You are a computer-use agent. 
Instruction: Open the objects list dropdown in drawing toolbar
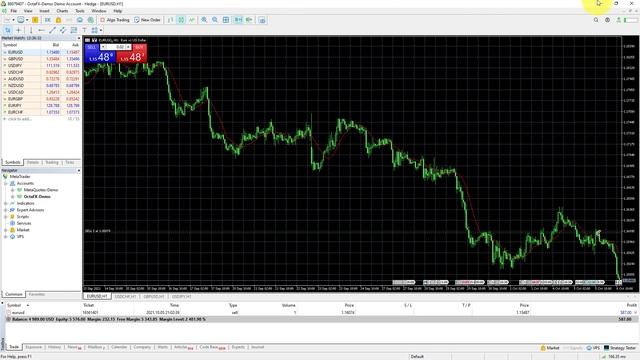(x=101, y=30)
